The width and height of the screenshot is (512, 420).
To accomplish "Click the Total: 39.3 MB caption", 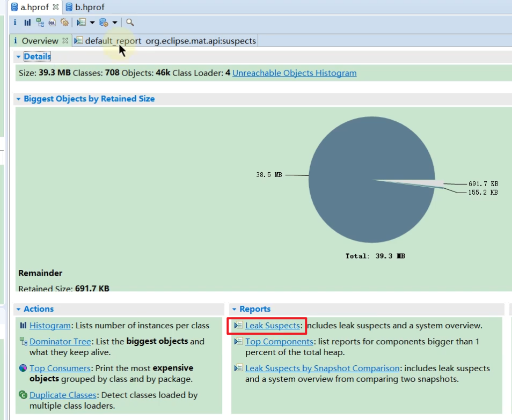I will [376, 256].
